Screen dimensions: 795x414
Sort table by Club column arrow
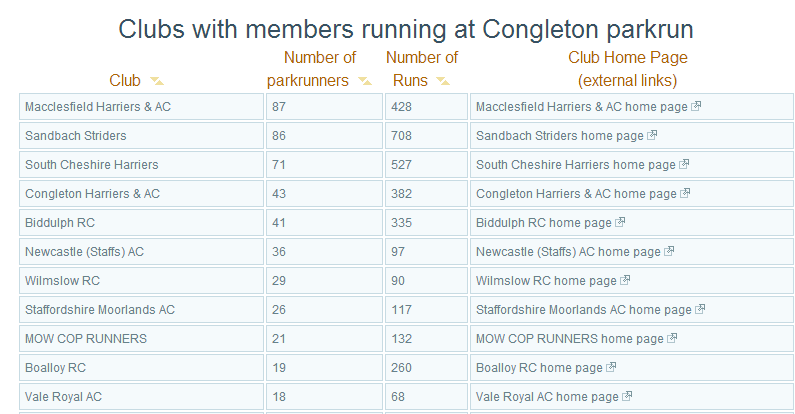pos(157,81)
